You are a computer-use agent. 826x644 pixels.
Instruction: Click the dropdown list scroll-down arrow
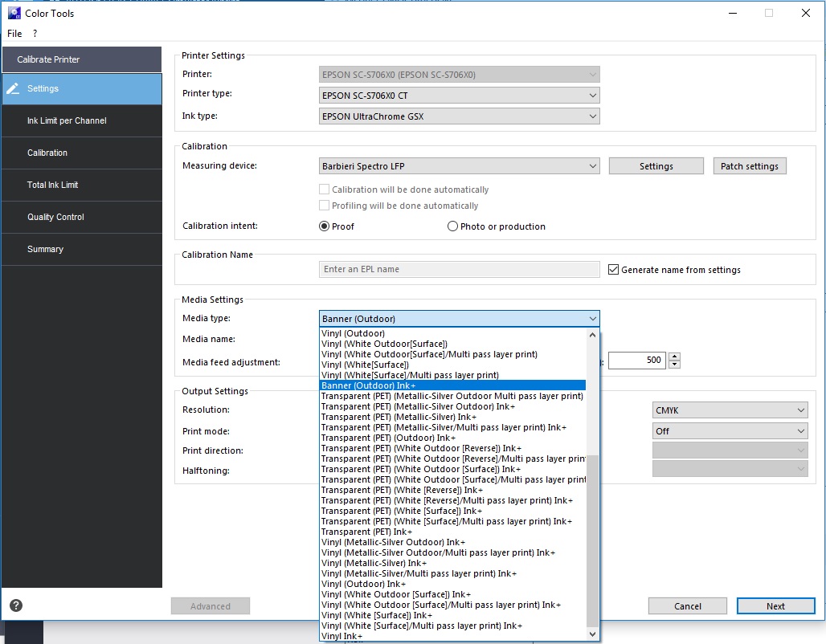[x=592, y=634]
